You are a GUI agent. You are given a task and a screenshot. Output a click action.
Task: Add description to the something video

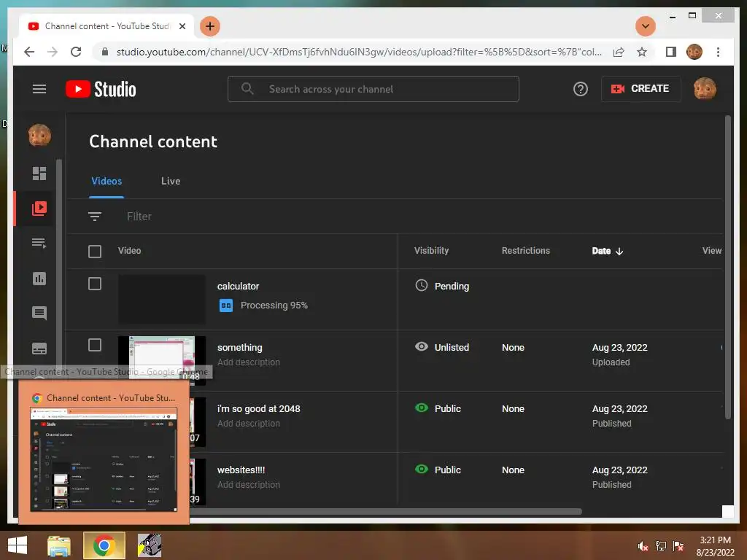click(x=249, y=362)
